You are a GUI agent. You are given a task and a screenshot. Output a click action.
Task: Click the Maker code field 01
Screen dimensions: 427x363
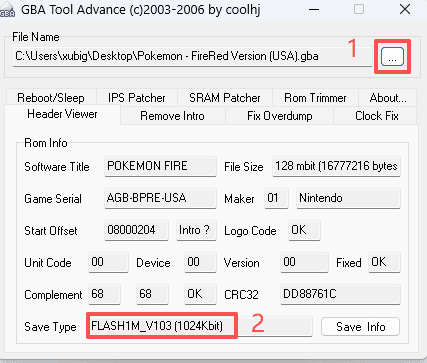(276, 198)
